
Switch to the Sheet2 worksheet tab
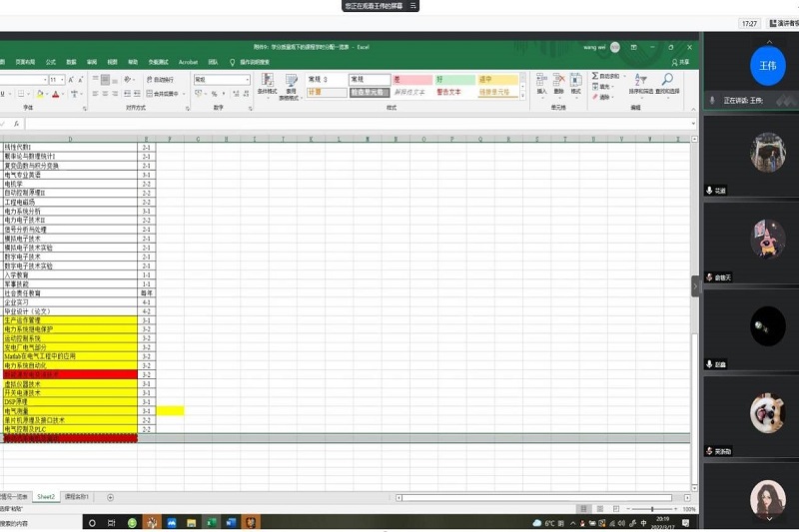tap(46, 496)
